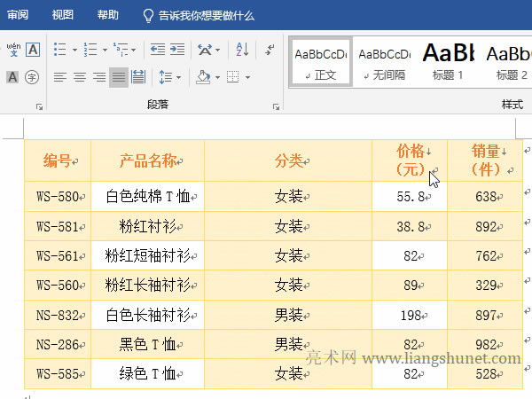Align text to the right
532x399 pixels.
click(99, 77)
